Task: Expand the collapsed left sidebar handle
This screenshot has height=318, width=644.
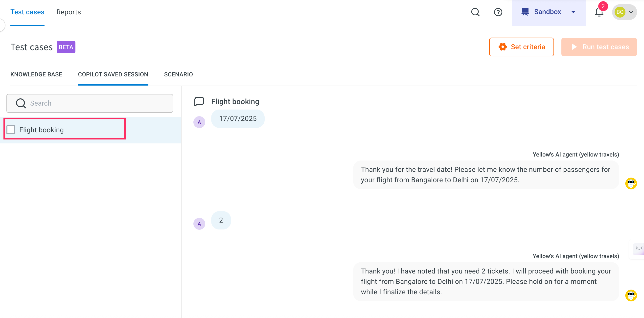Action: point(2,25)
